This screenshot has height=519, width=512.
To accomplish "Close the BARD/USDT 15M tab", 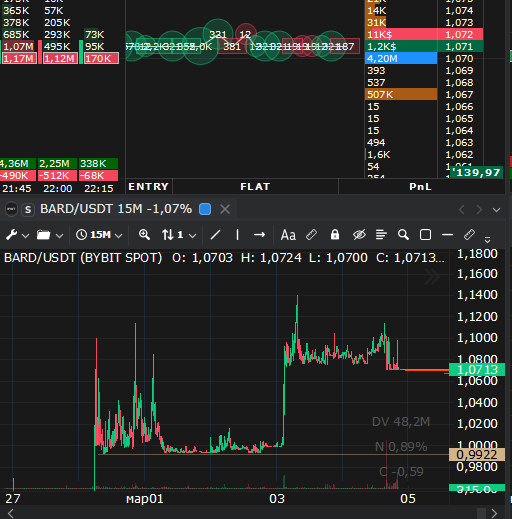I will [225, 209].
